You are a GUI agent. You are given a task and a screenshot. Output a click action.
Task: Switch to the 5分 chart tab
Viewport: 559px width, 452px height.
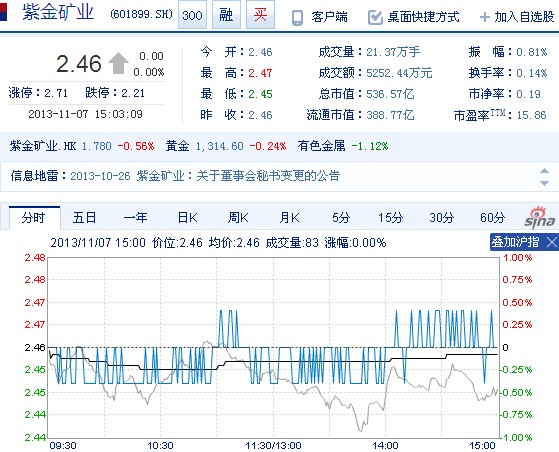tap(340, 217)
